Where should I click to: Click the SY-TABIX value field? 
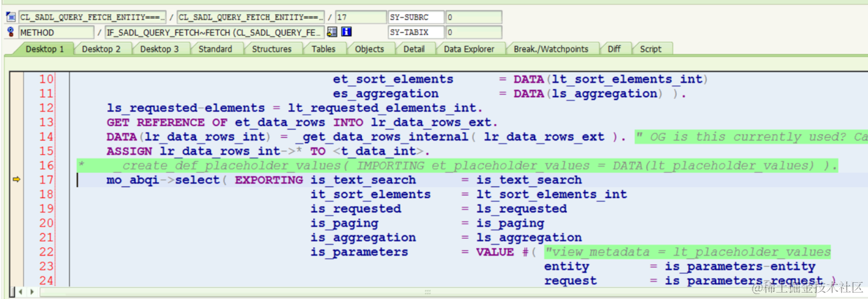coord(474,32)
